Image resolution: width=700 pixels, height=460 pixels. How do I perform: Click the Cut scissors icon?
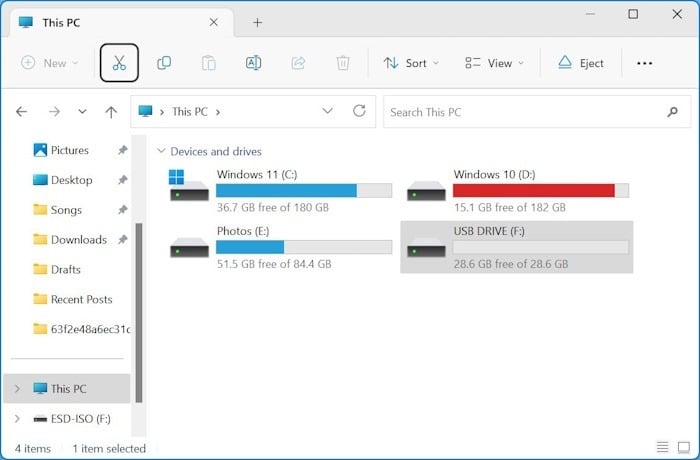click(119, 63)
